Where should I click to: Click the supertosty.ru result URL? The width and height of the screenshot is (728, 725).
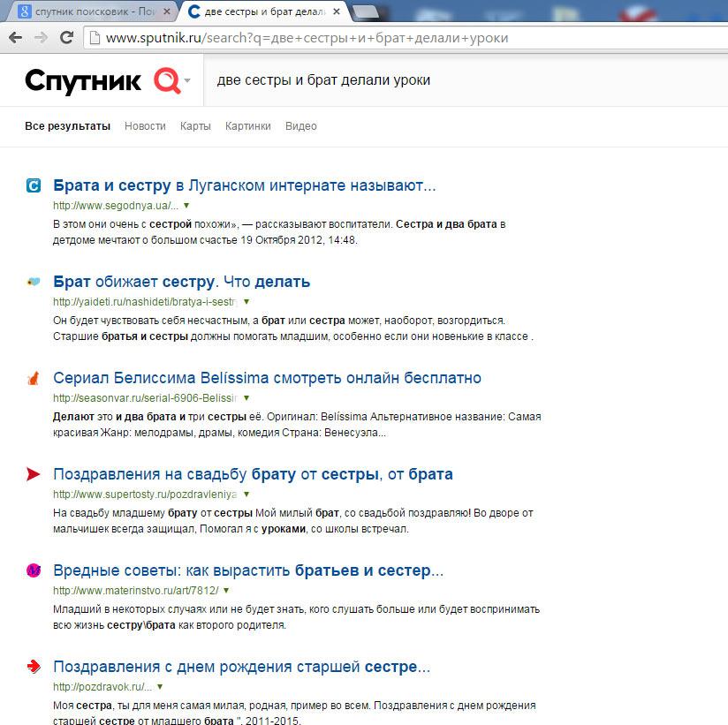[x=145, y=494]
